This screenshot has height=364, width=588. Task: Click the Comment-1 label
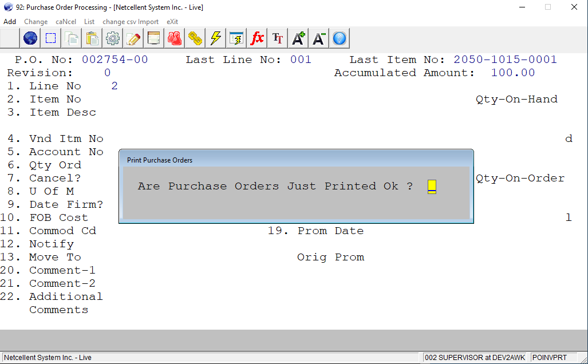[62, 270]
